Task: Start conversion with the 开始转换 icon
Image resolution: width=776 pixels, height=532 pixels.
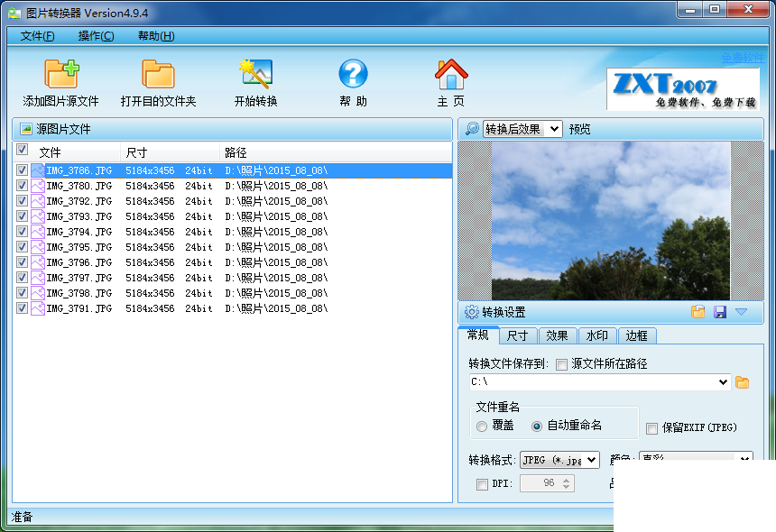Action: pyautogui.click(x=255, y=74)
